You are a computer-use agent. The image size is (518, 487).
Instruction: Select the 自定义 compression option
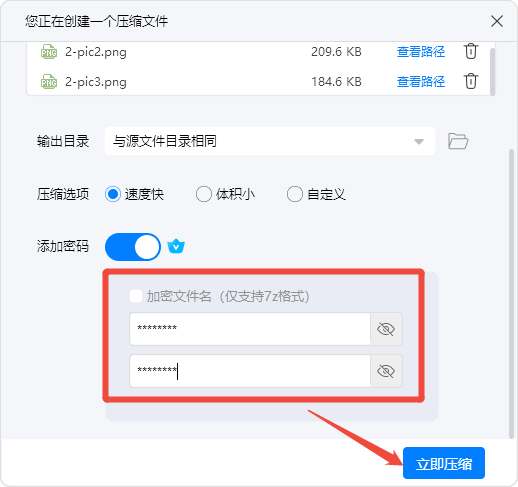[x=295, y=194]
